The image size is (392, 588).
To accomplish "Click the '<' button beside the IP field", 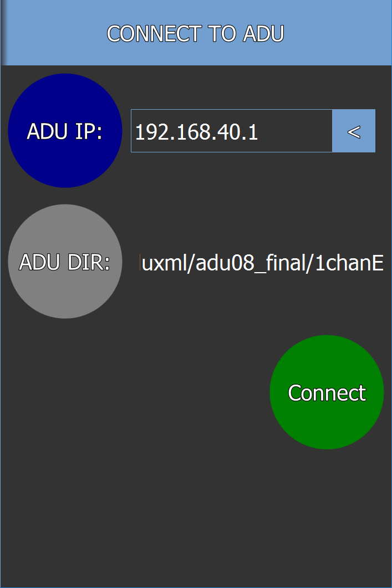I will tap(354, 131).
